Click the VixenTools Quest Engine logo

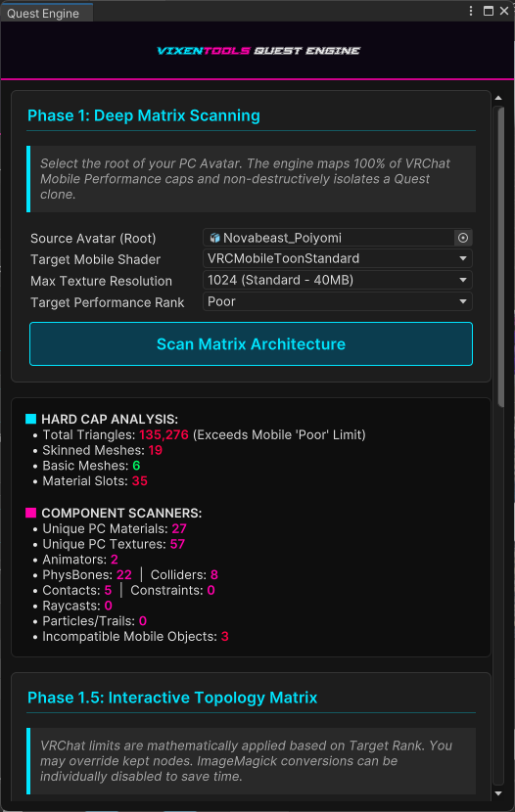click(258, 50)
